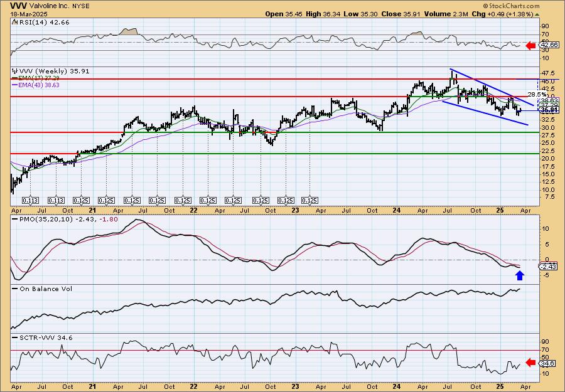Click the 42.66 RSI axis value tag
The height and width of the screenshot is (392, 565).
550,45
